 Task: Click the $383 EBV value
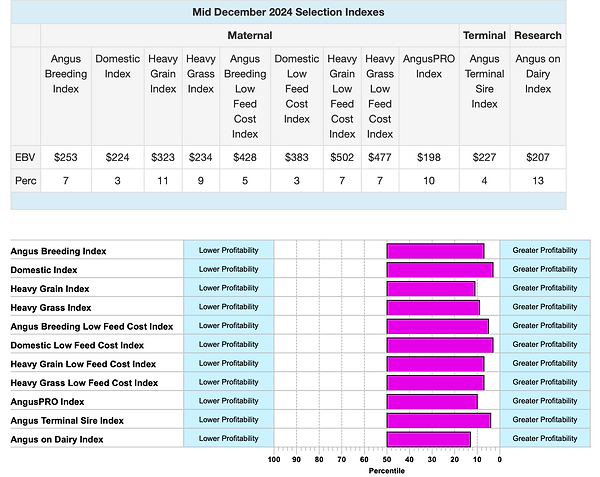tap(297, 157)
